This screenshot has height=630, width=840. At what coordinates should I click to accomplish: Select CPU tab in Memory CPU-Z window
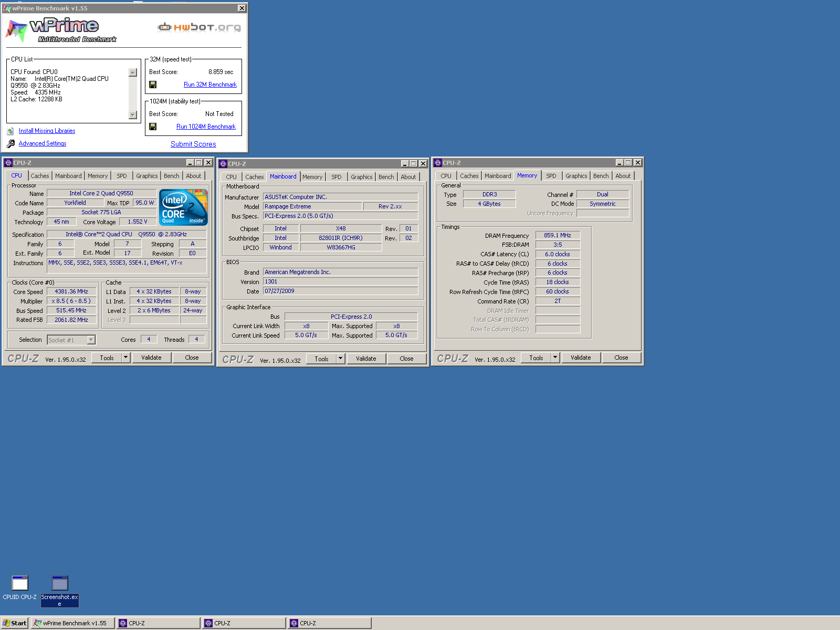[x=446, y=176]
